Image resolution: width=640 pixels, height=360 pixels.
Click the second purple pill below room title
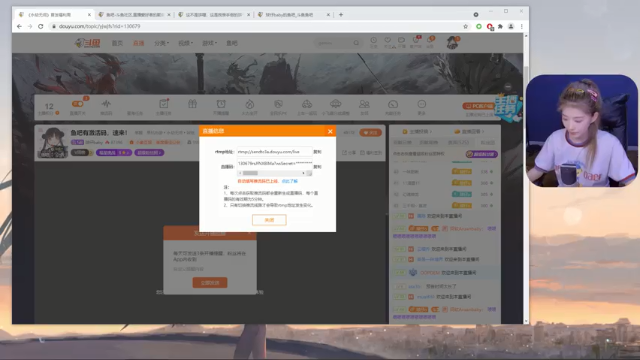tap(149, 153)
